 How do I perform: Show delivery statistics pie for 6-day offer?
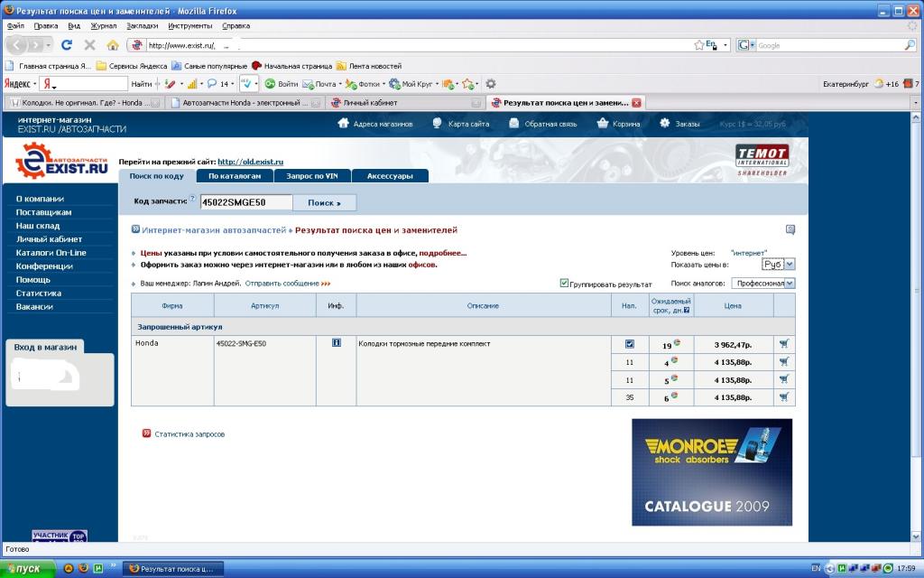(x=674, y=396)
